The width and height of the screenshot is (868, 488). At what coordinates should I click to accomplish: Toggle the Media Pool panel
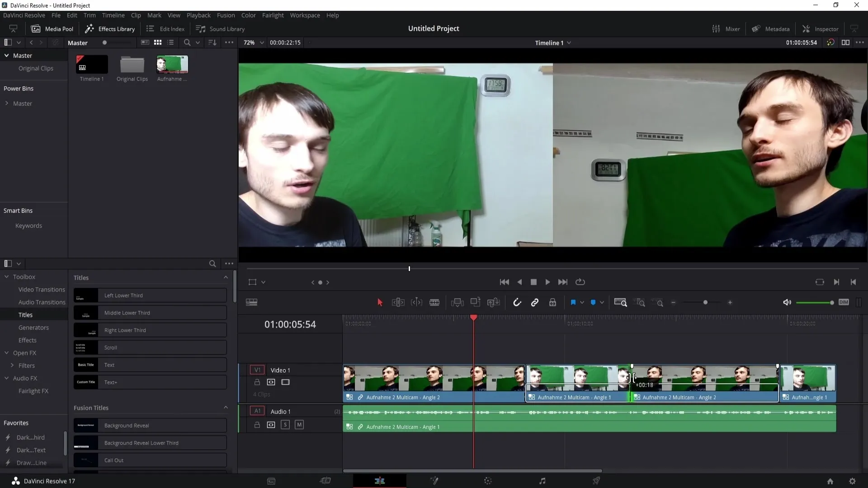point(52,29)
